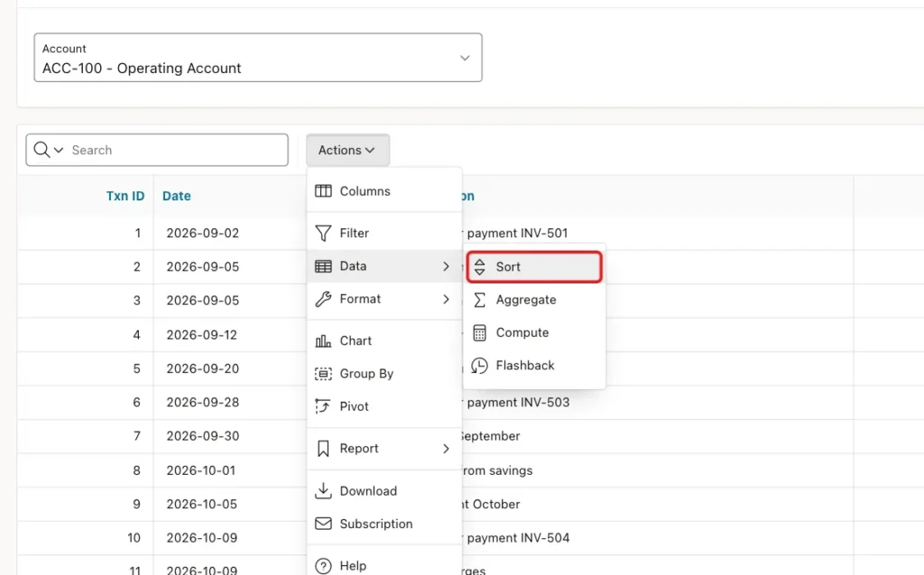Click the Subscription envelope icon
Viewport: 924px width, 575px height.
tap(323, 524)
